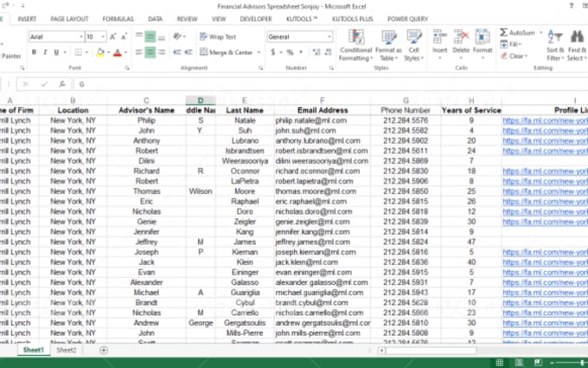Open the Formulas tab
This screenshot has height=368, width=588.
[118, 19]
